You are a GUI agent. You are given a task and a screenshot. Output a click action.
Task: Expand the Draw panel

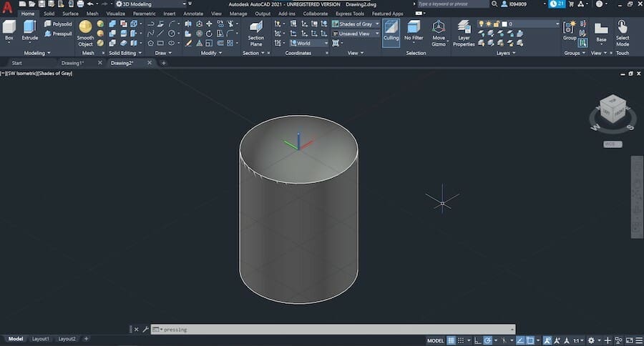click(163, 53)
